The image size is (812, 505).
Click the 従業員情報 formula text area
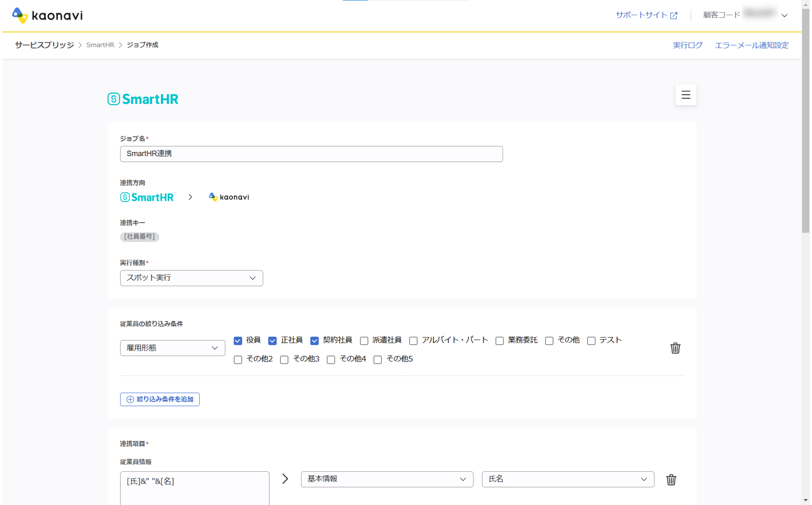(x=194, y=488)
